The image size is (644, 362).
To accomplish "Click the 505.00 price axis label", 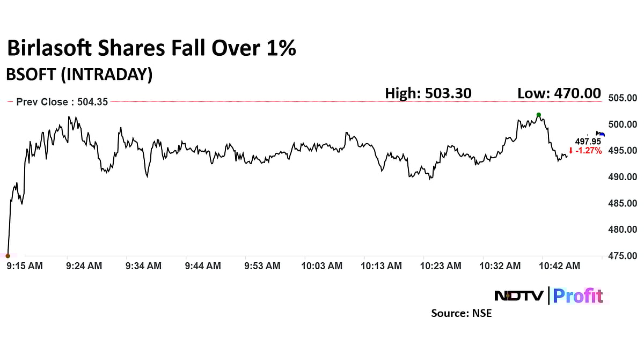I will 623,98.
